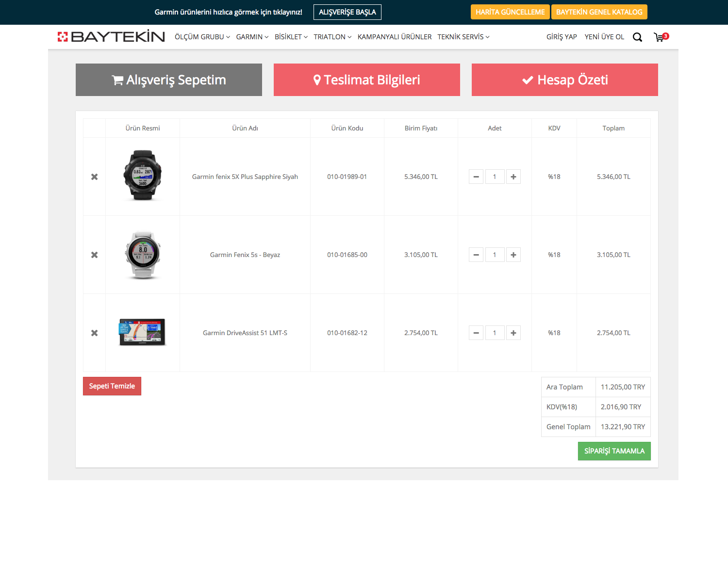This screenshot has height=582, width=728.
Task: Remove Garmin fenix 5X Plus Sapphire from cart
Action: pos(95,177)
